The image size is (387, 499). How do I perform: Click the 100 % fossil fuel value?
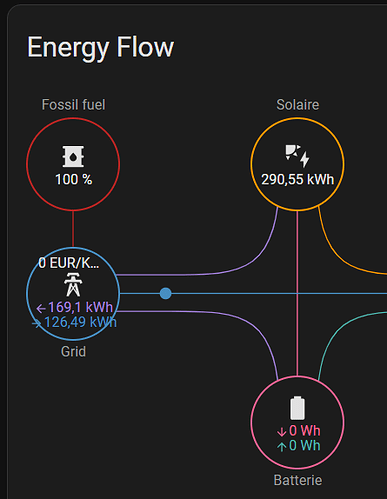pos(73,180)
